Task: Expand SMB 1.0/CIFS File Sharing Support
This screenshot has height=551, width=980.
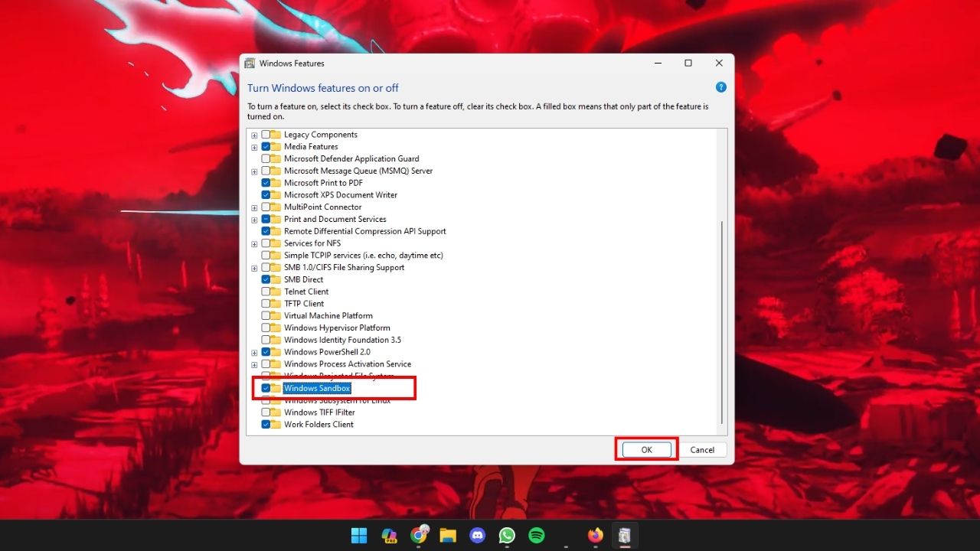Action: (x=254, y=268)
